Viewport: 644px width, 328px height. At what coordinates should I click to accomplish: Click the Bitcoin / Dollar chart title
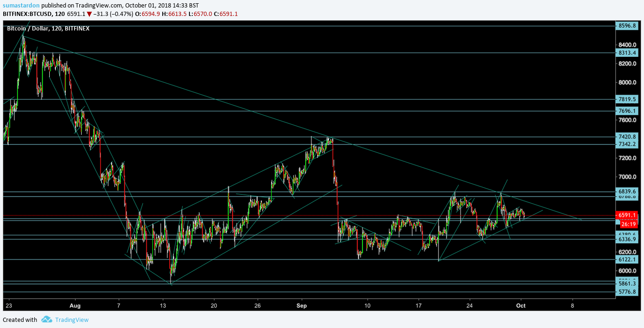tap(48, 29)
